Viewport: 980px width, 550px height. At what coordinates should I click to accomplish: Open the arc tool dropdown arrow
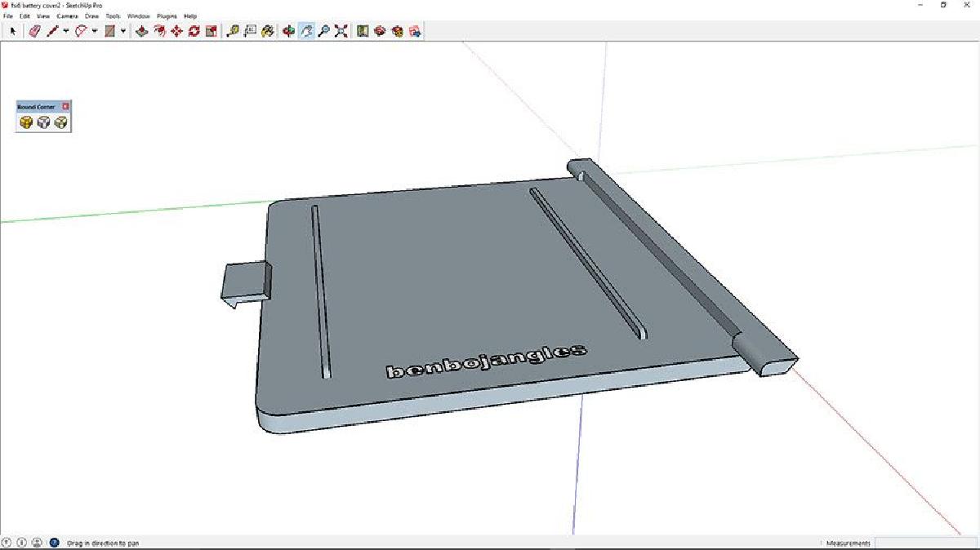[95, 31]
